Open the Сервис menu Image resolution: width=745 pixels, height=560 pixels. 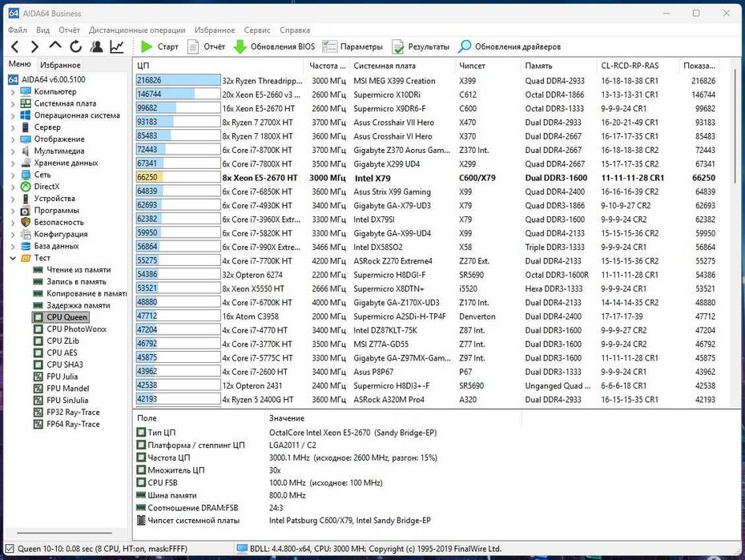(257, 30)
